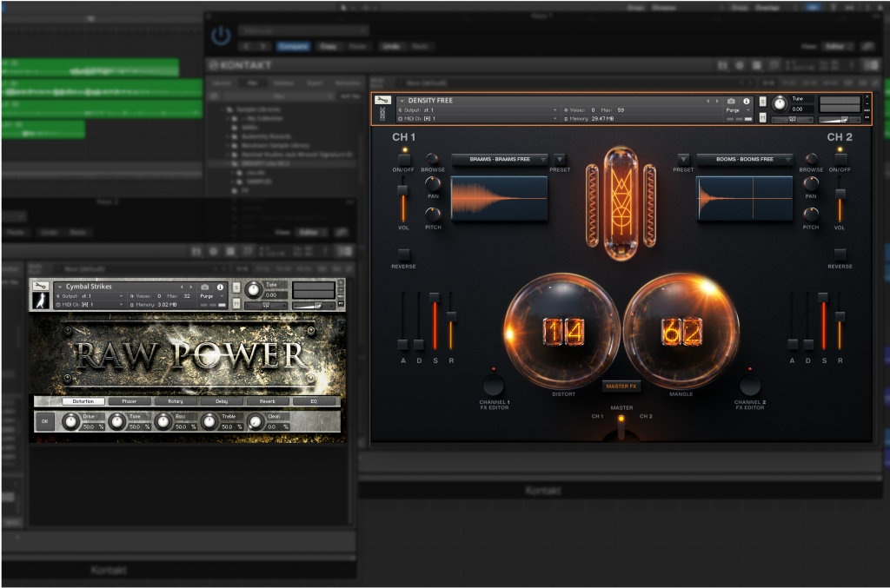Load previous instrument arrow on Density Free
890x588 pixels.
pos(707,101)
